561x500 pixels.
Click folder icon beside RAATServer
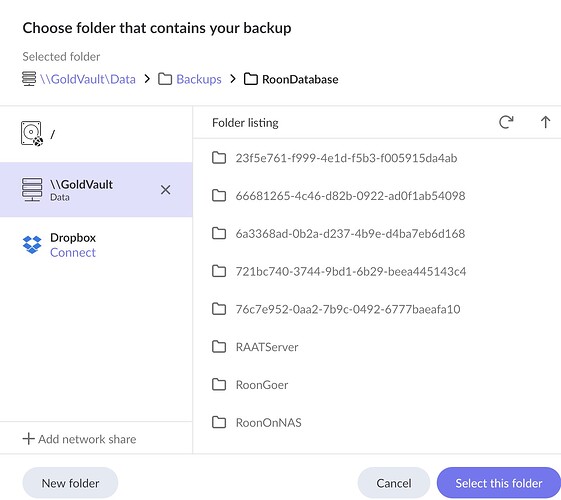click(x=219, y=347)
